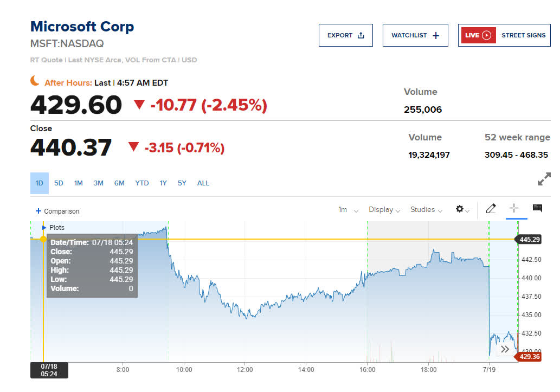
Task: Click the Export button
Action: coord(345,35)
